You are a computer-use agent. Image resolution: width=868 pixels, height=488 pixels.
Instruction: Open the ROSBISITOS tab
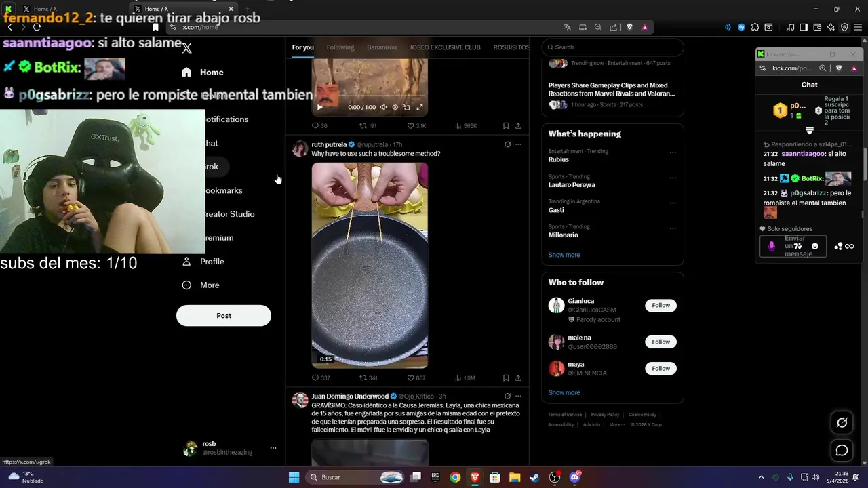point(511,47)
